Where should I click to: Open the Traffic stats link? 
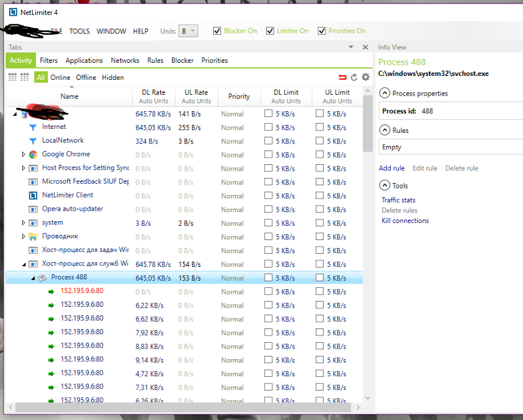399,200
